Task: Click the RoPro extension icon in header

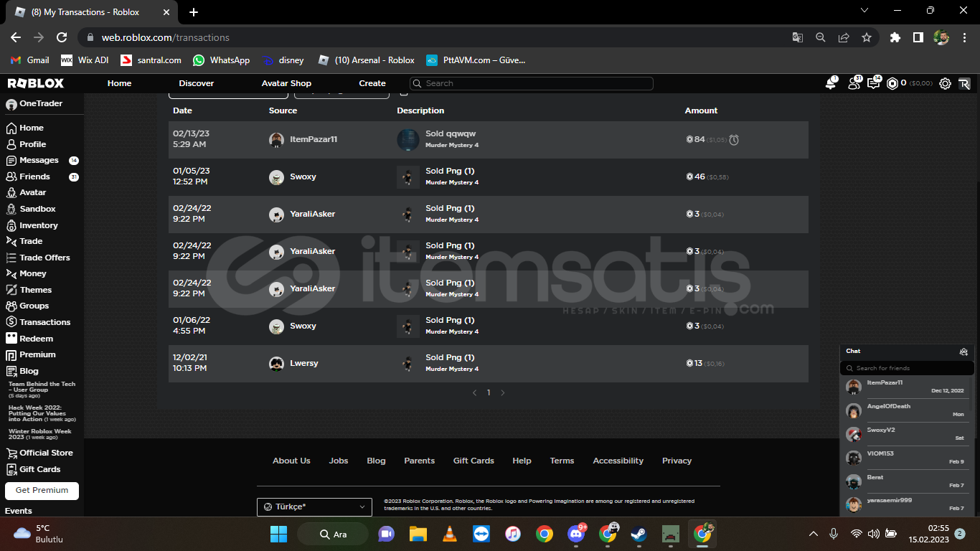Action: (964, 84)
